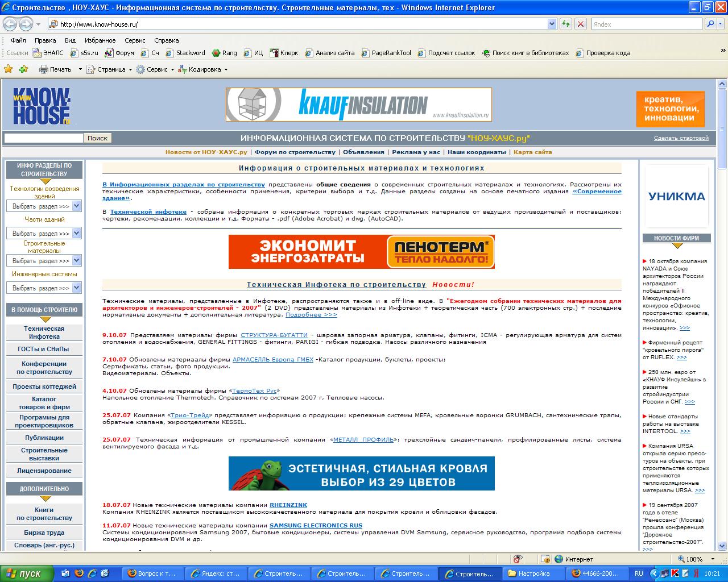Click the Сделать стартовой link
The image size is (728, 582).
click(681, 138)
